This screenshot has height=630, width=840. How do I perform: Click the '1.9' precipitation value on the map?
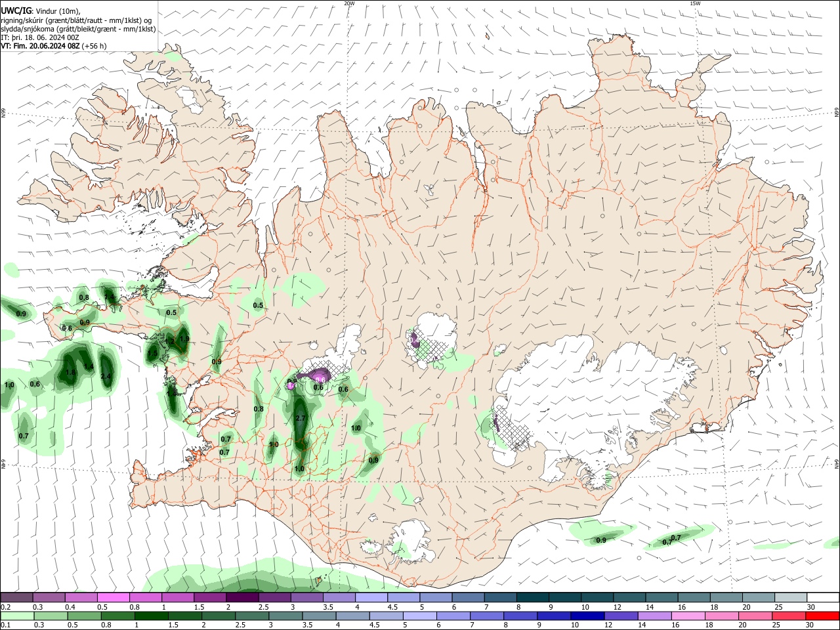coord(184,339)
